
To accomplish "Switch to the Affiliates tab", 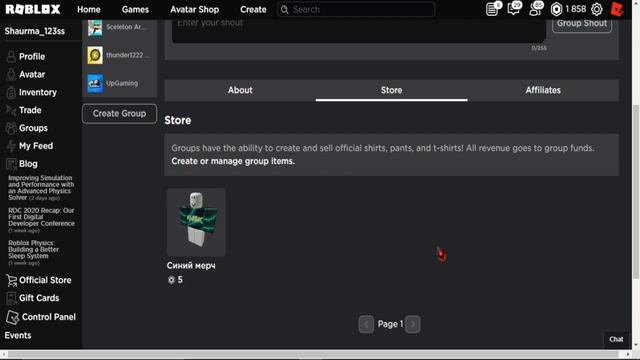I will (543, 90).
